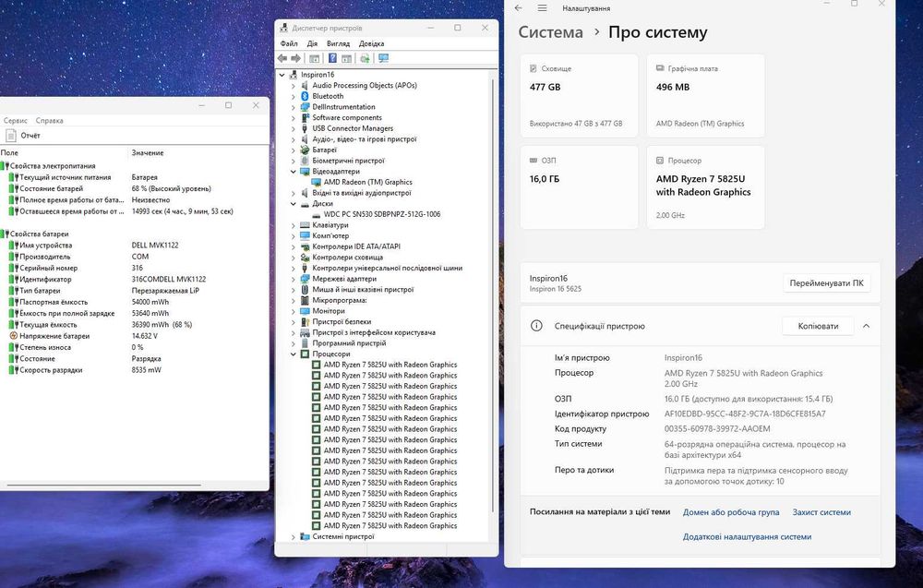
Task: Click the DellInstrumentation icon
Action: coord(305,106)
